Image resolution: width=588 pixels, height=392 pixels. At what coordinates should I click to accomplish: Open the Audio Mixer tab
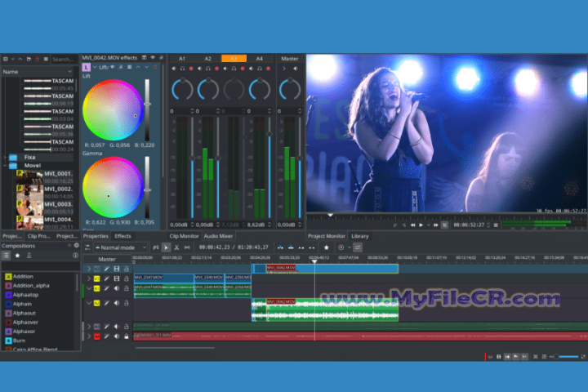(x=218, y=236)
